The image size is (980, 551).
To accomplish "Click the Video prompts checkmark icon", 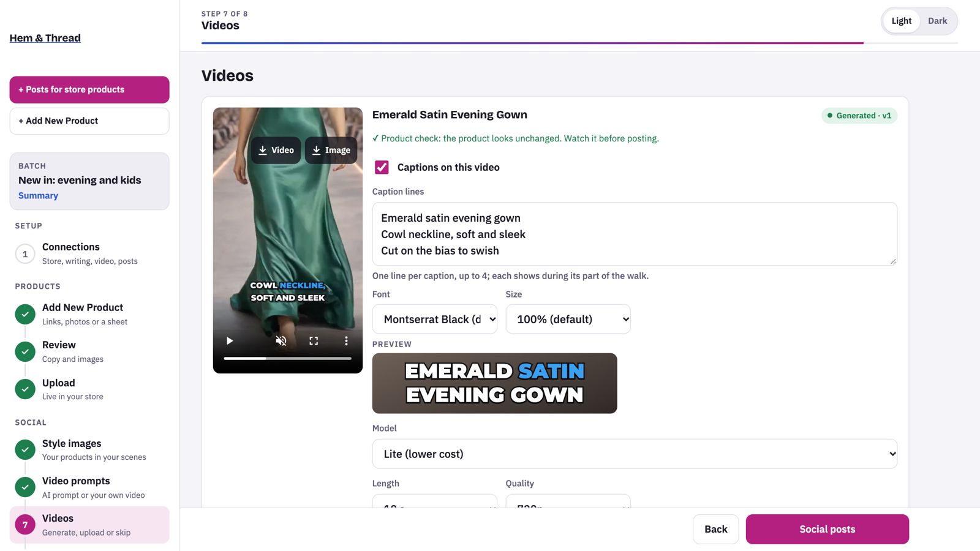I will click(25, 487).
